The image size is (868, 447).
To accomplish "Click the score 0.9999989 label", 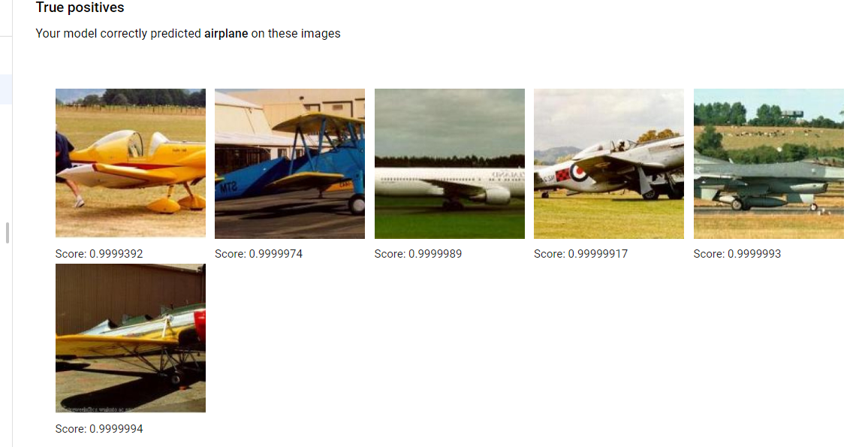I will pyautogui.click(x=418, y=254).
